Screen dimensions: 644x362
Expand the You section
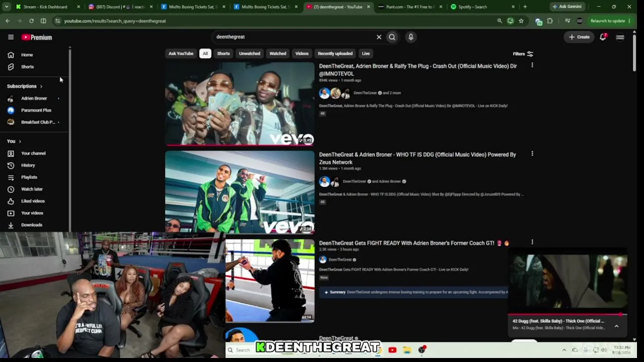(14, 141)
